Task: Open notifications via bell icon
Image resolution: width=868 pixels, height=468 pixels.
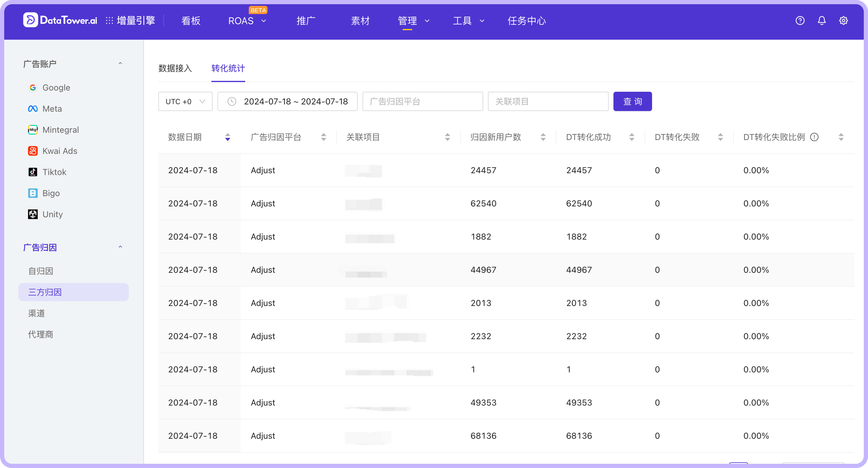Action: (822, 21)
